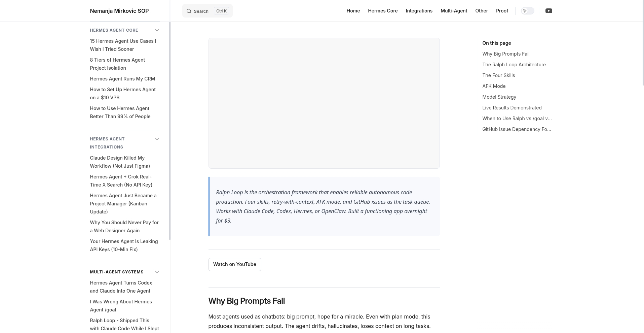Click the Ralph Loop summary quote text
Image resolution: width=644 pixels, height=333 pixels.
323,206
